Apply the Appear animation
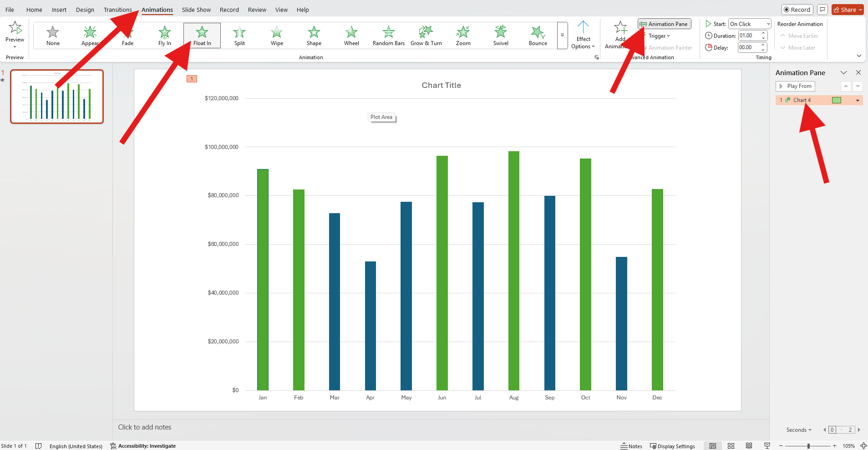This screenshot has width=868, height=450. point(90,35)
